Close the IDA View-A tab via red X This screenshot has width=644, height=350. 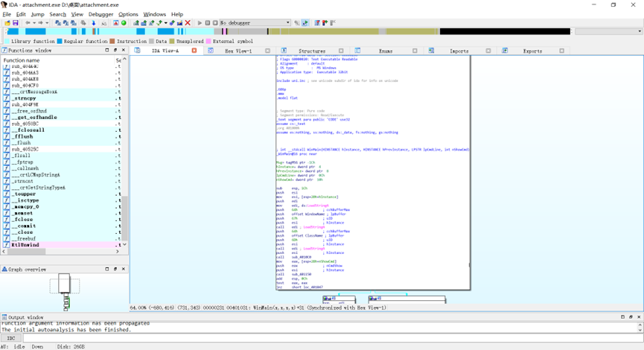194,51
